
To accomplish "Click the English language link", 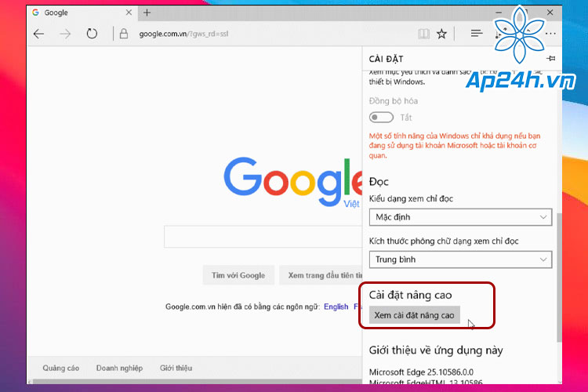I will pos(336,307).
